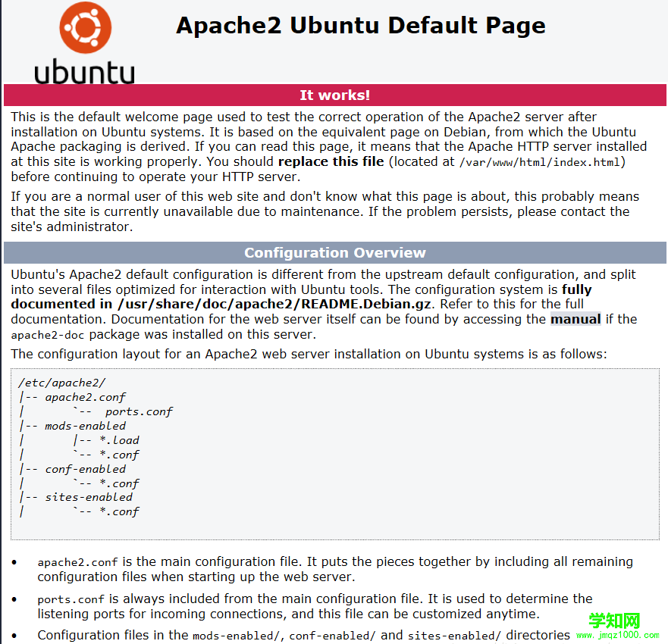Click the Configuration Overview section header
The height and width of the screenshot is (644, 668).
335,253
